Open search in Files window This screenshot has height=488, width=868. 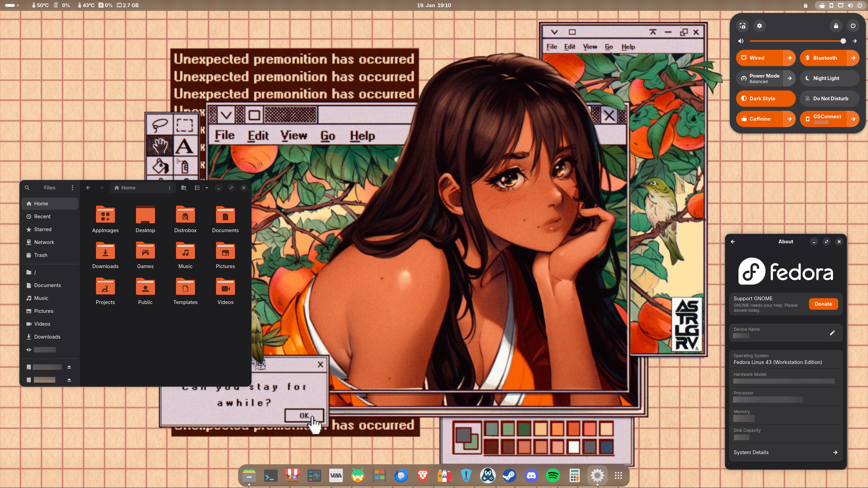pyautogui.click(x=27, y=188)
